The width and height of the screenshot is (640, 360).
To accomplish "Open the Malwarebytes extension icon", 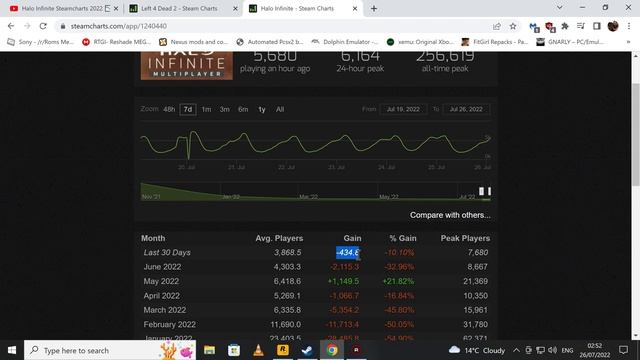I will [533, 27].
